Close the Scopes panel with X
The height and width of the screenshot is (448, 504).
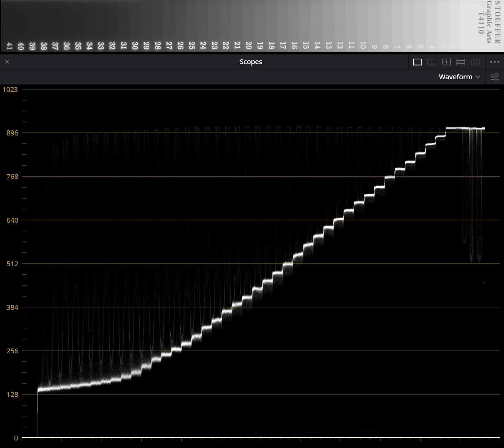7,62
